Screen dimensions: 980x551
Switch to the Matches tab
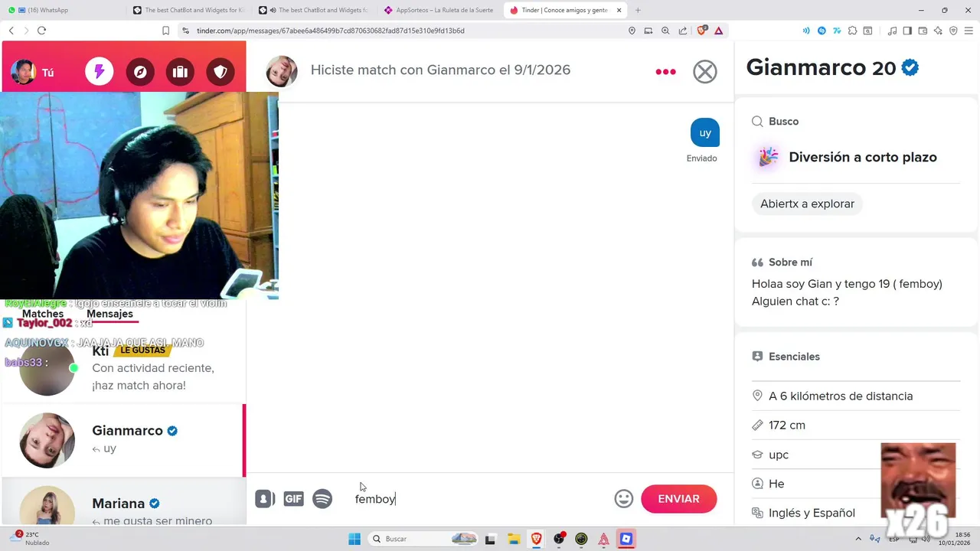pos(43,314)
